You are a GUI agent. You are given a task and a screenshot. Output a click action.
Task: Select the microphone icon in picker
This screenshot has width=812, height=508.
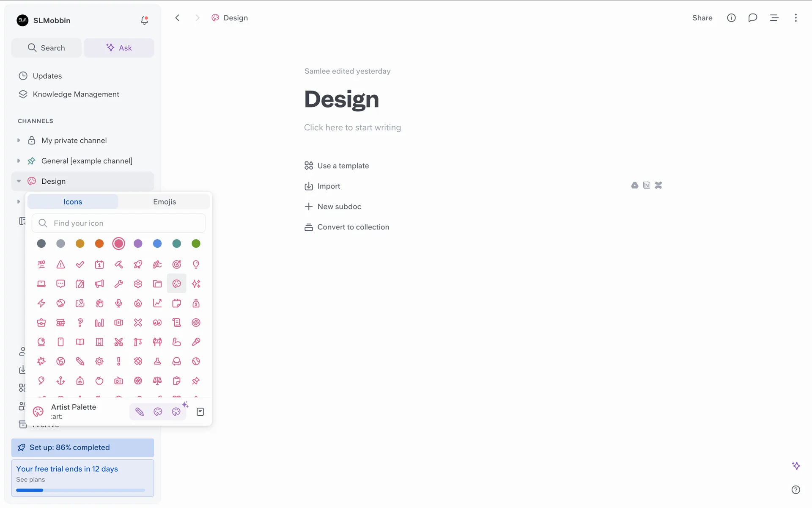[118, 303]
